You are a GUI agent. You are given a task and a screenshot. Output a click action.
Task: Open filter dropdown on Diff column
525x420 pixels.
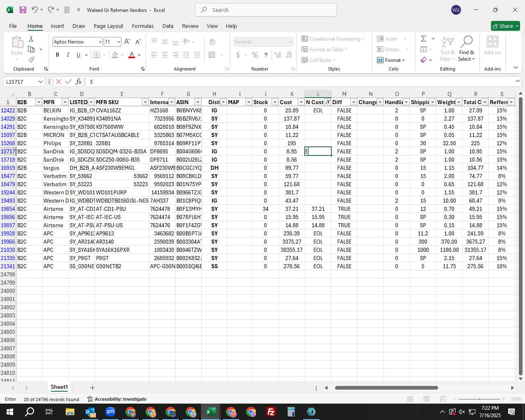point(354,102)
